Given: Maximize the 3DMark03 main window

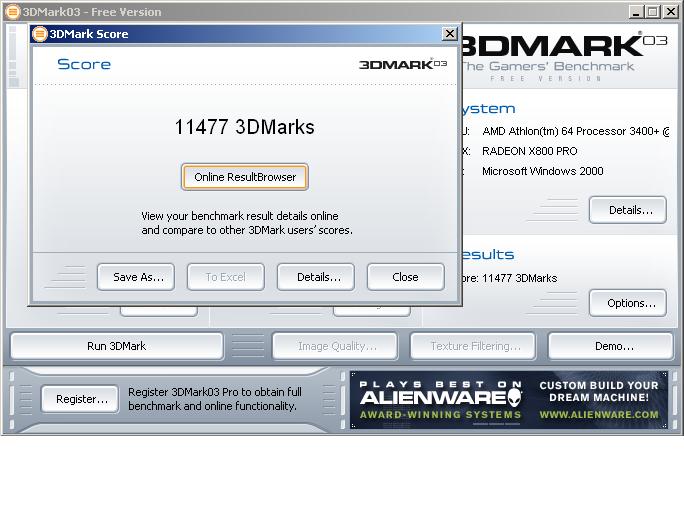Looking at the screenshot, I should 653,12.
